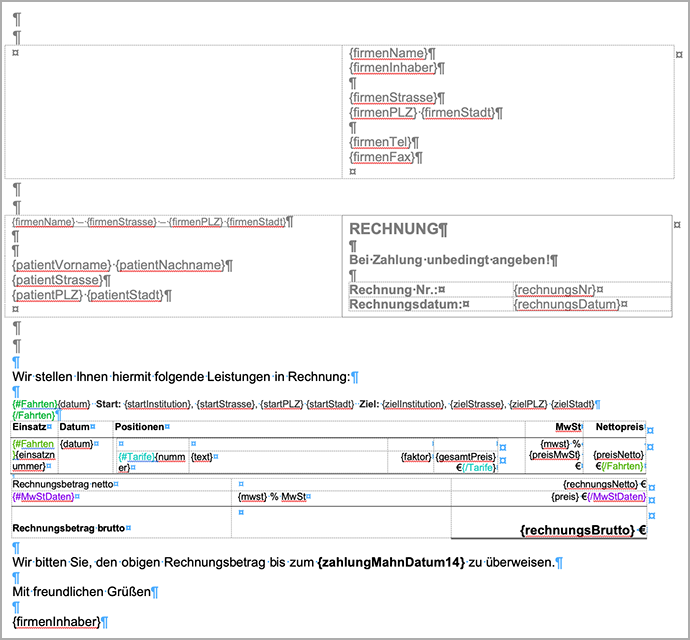690x640 pixels.
Task: Click the {startStadt} placeholder
Action: [x=330, y=404]
